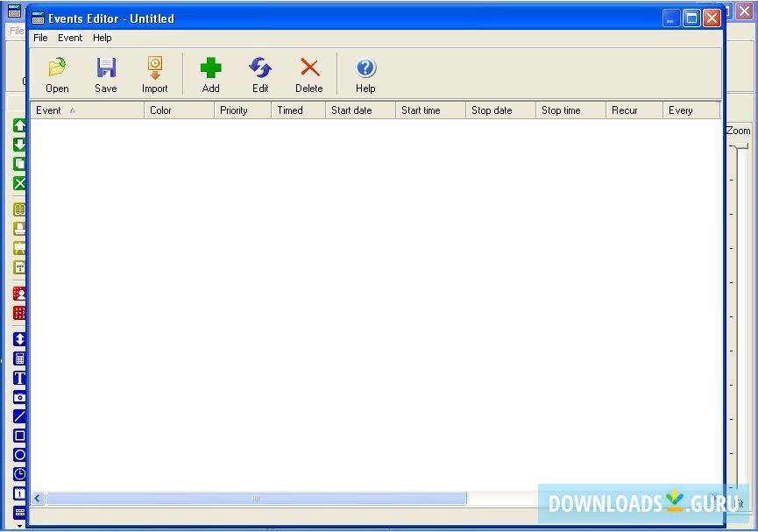Click the Open toolbar button
This screenshot has width=758, height=532.
coord(57,74)
